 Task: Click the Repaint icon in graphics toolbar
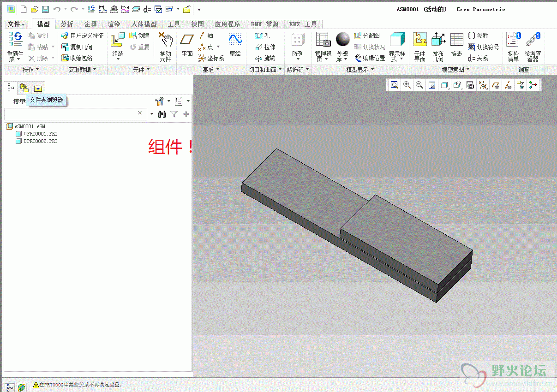432,85
